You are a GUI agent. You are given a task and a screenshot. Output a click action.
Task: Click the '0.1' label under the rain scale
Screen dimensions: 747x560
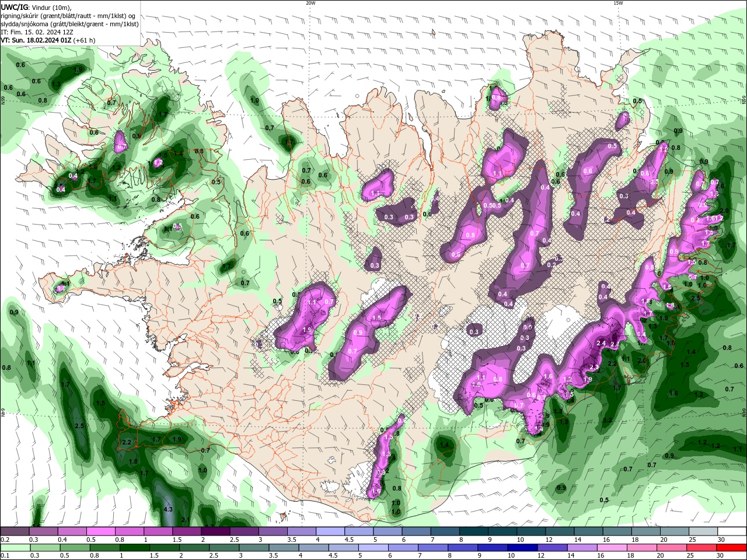click(x=5, y=556)
